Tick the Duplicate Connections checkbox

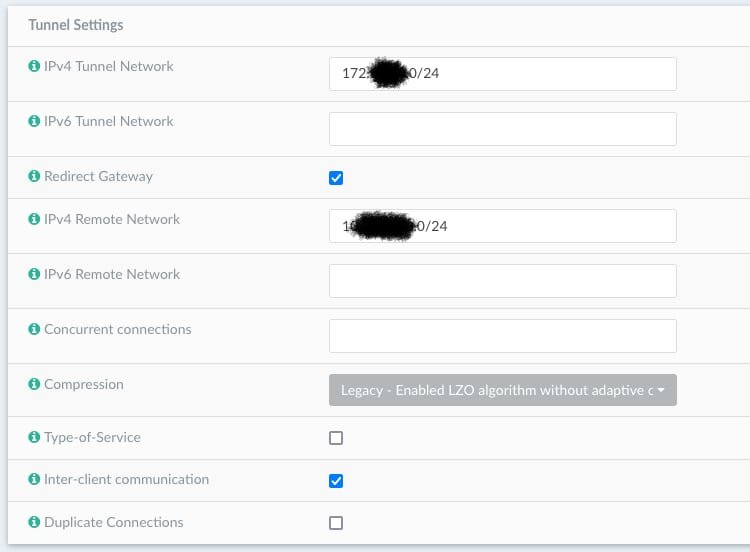pos(336,523)
